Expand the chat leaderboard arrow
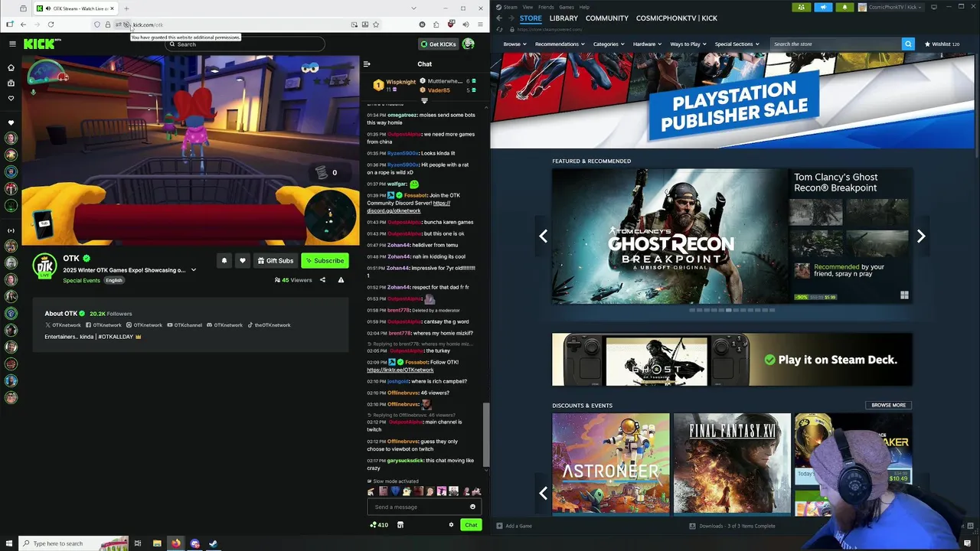This screenshot has height=551, width=980. coord(424,100)
